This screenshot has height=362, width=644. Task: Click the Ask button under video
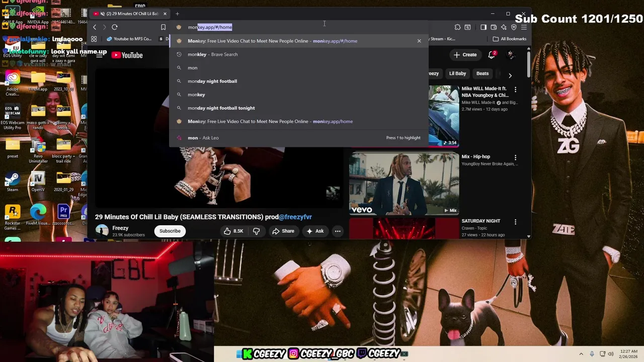[314, 231]
